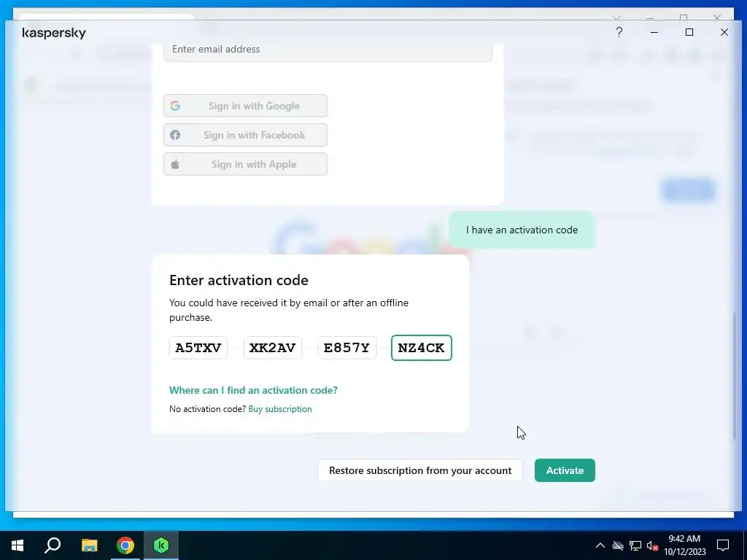Maximize the Kaspersky window
This screenshot has height=560, width=747.
689,32
